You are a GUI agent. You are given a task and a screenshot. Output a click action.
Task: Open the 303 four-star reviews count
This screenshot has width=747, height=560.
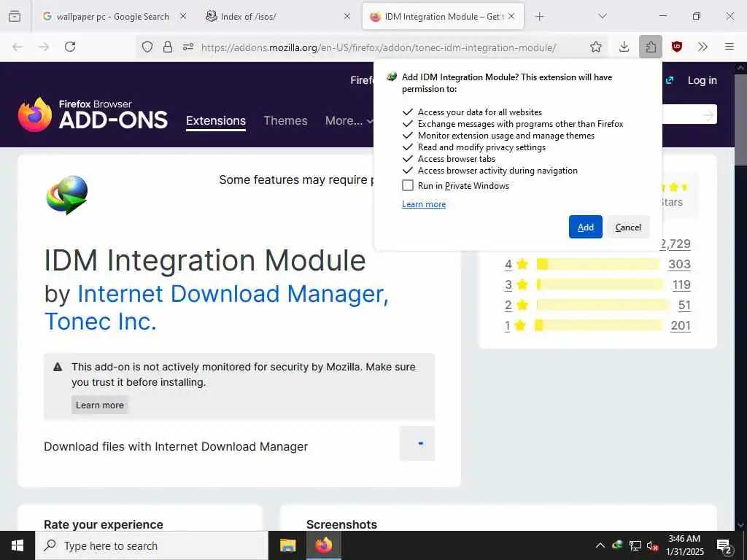[x=679, y=264]
